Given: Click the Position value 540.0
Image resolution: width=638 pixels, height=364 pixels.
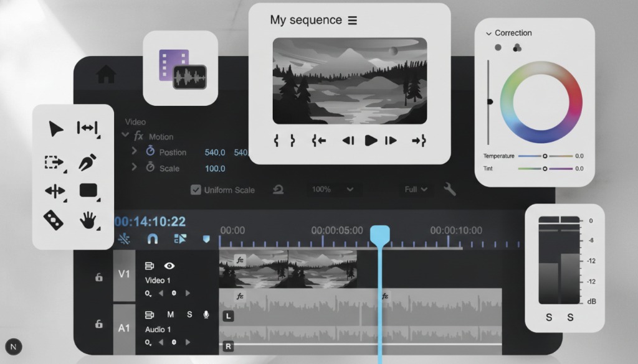Looking at the screenshot, I should [x=215, y=152].
